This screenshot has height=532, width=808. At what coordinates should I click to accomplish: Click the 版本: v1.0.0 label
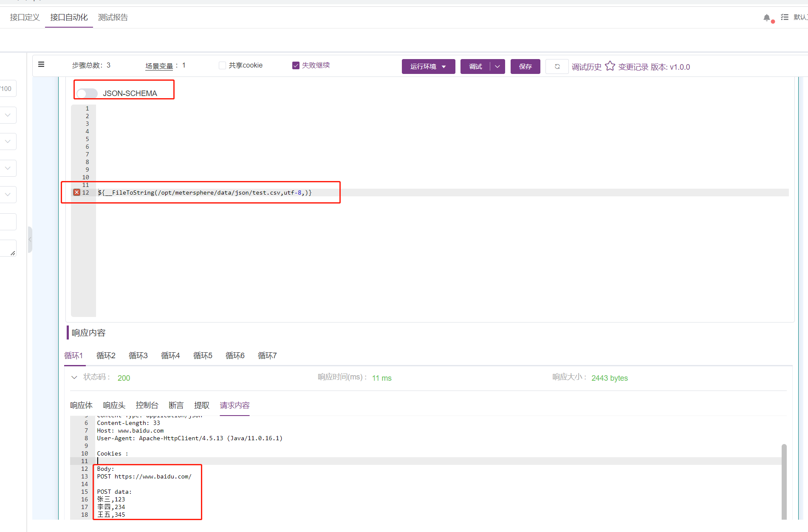coord(670,67)
